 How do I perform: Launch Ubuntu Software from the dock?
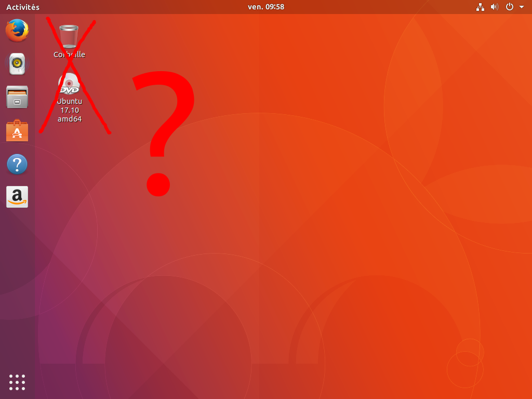[x=17, y=130]
